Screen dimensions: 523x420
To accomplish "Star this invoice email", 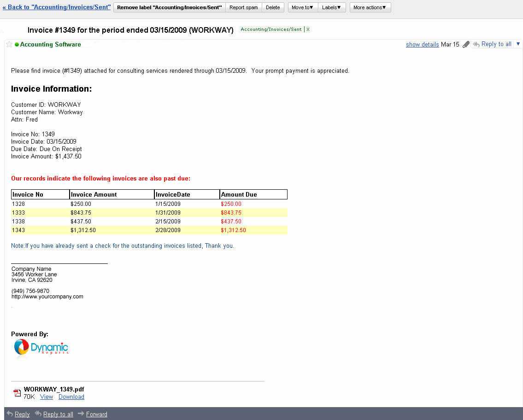I will (9, 45).
